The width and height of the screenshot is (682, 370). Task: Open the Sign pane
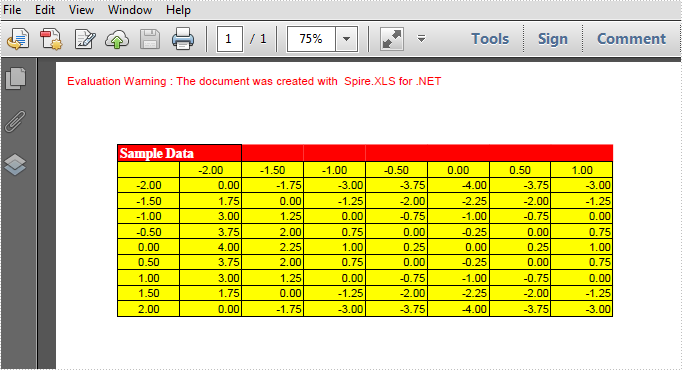pos(553,39)
